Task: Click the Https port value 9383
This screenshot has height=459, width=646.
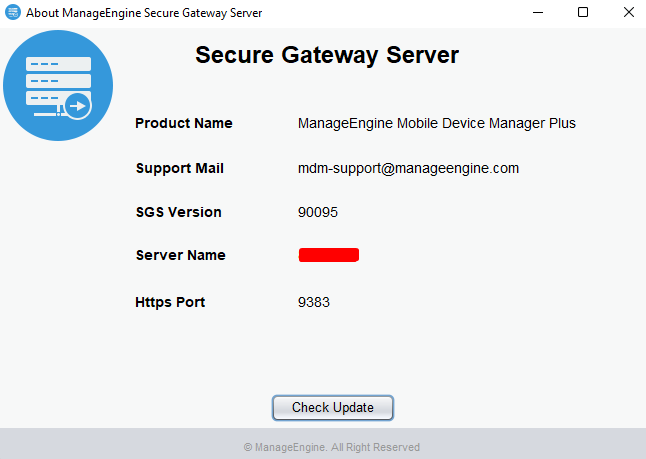Action: [314, 302]
